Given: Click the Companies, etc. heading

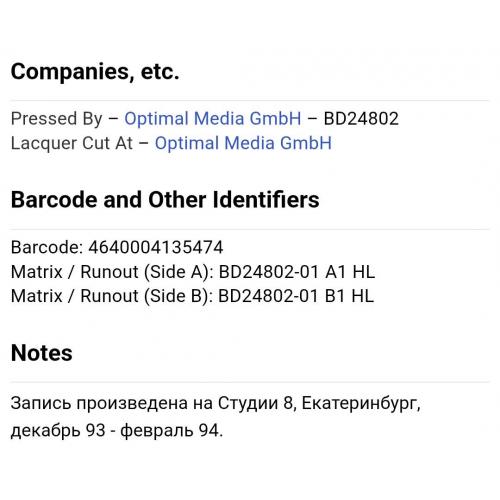Looking at the screenshot, I should click(x=95, y=72).
